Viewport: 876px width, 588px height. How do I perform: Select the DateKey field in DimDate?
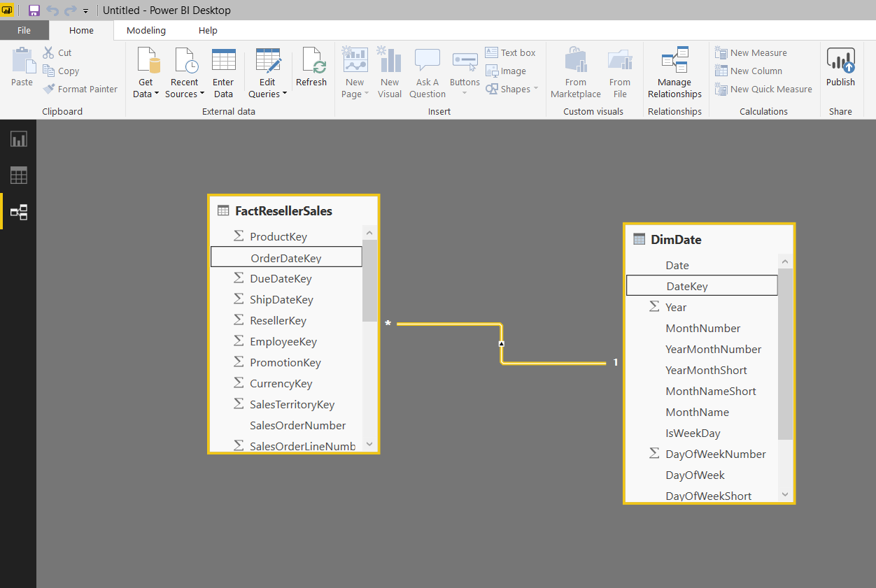click(702, 285)
